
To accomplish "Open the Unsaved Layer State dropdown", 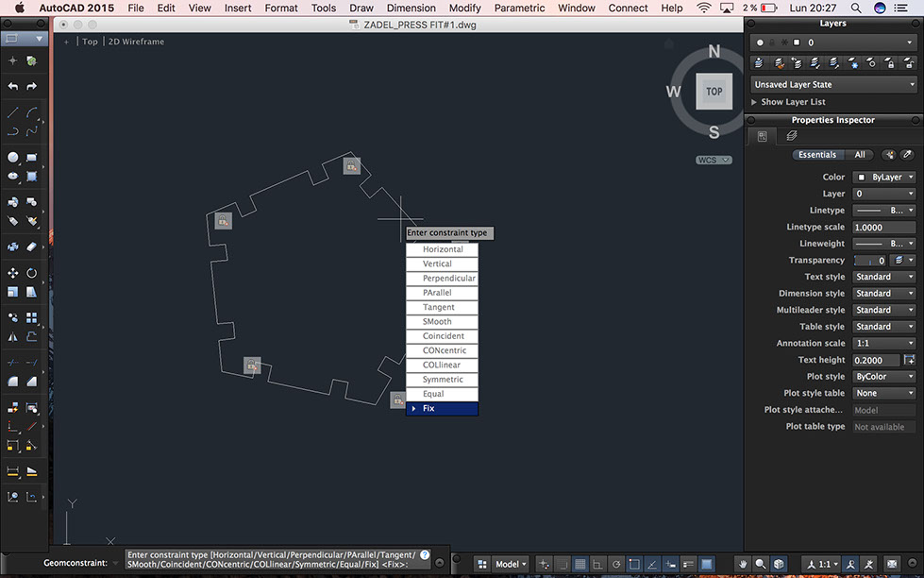I will 833,84.
